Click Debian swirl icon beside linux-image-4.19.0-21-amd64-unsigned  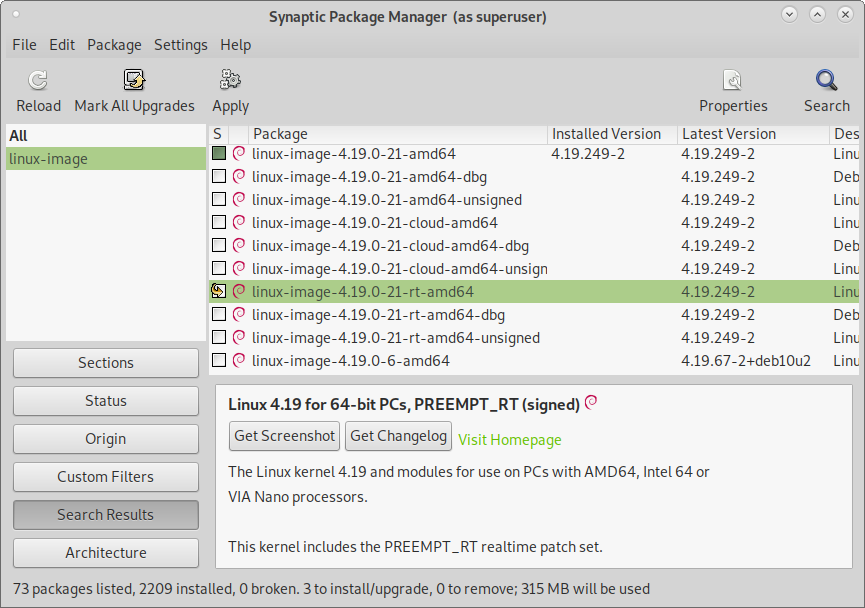point(239,199)
